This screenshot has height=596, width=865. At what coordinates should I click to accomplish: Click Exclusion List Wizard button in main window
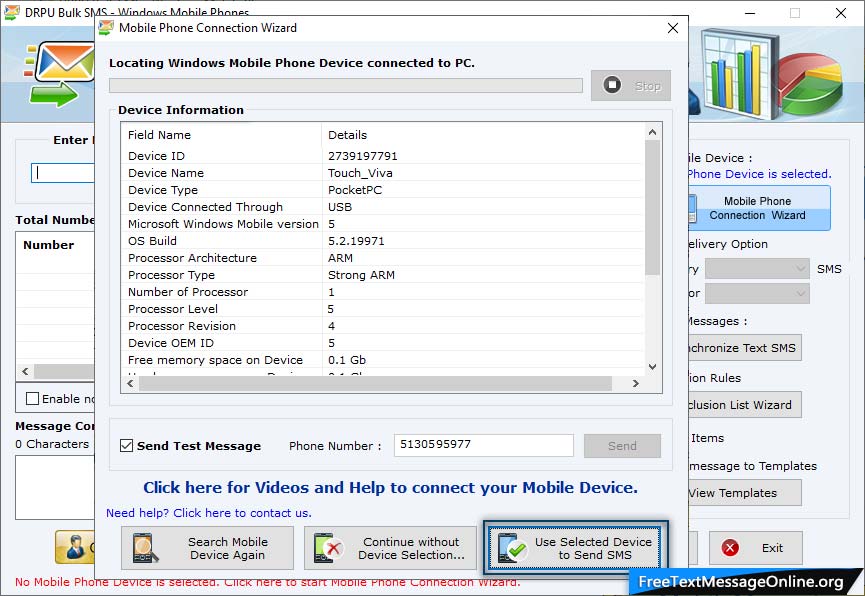pos(745,405)
